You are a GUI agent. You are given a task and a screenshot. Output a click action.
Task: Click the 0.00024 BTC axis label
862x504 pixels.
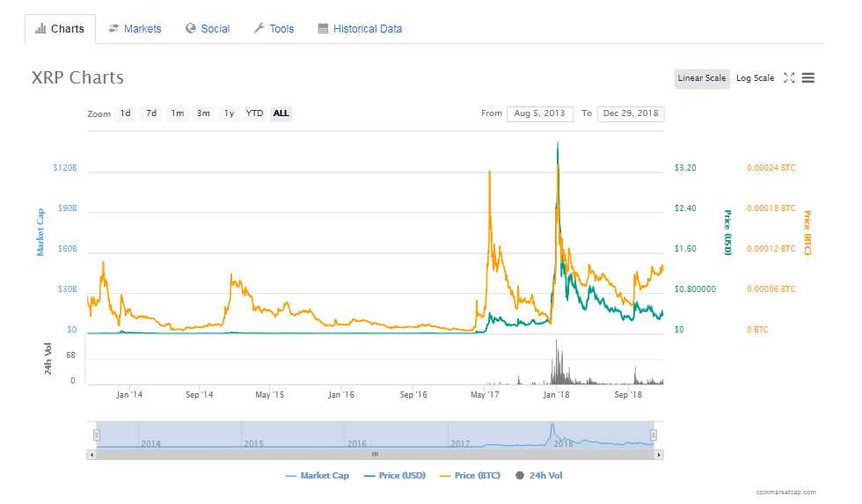[771, 168]
